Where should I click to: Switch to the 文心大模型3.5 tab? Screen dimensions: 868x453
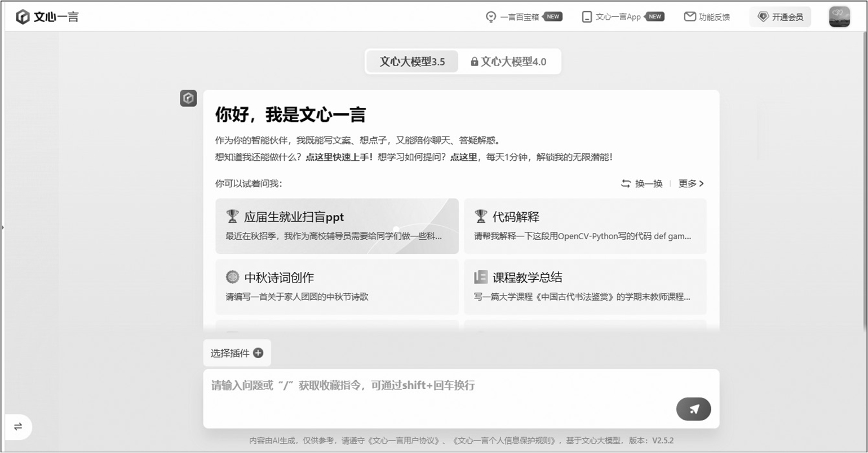click(x=412, y=61)
